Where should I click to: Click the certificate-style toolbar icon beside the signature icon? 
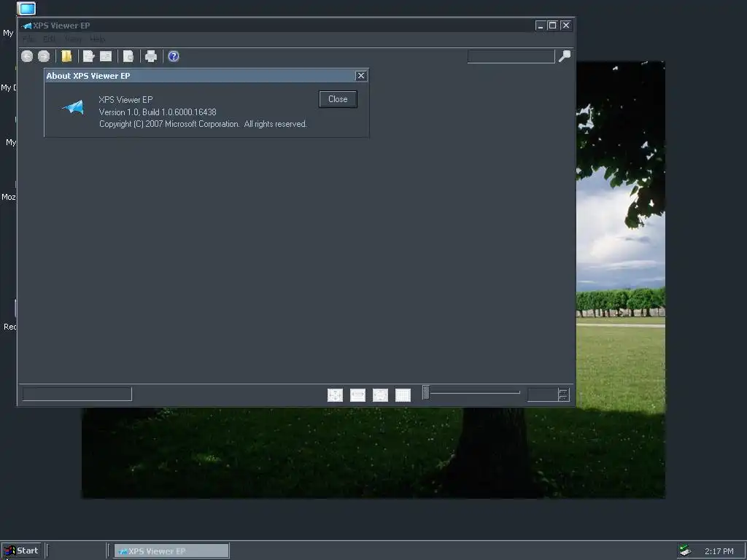[106, 56]
